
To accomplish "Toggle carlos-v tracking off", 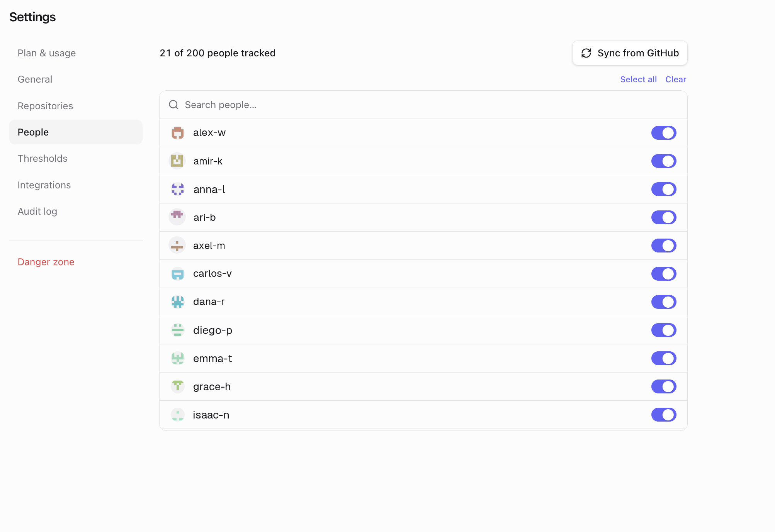I will pos(664,274).
